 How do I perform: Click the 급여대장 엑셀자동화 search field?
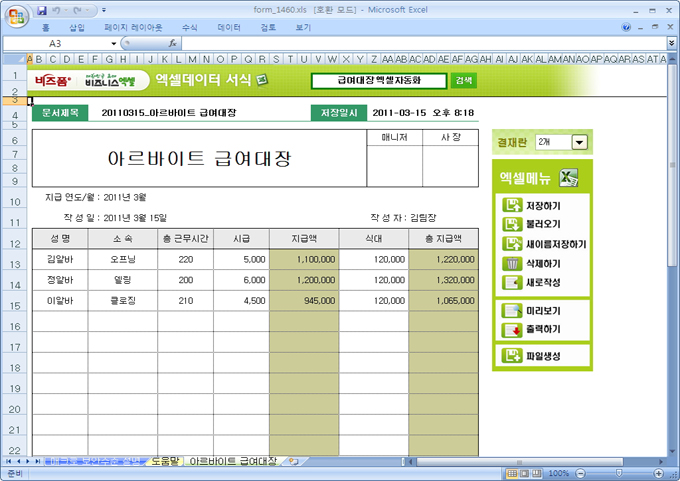click(x=379, y=80)
